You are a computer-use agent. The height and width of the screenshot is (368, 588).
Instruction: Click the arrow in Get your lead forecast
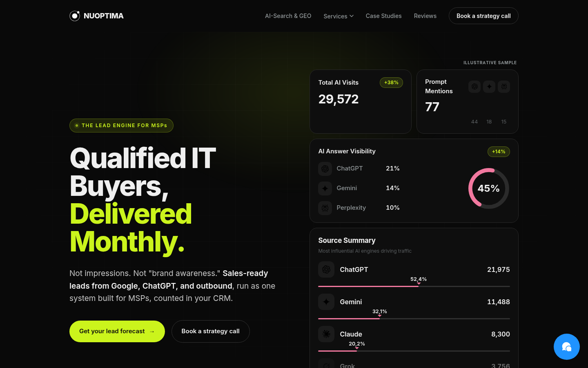click(152, 332)
